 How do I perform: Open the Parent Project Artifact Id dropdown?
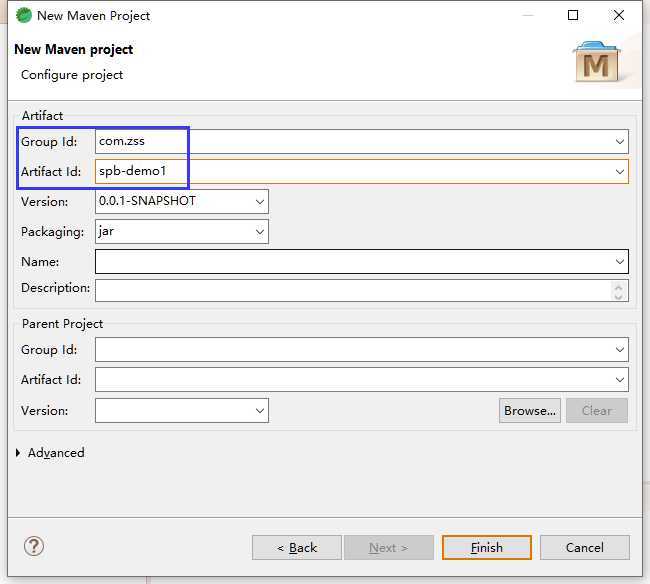(x=620, y=379)
